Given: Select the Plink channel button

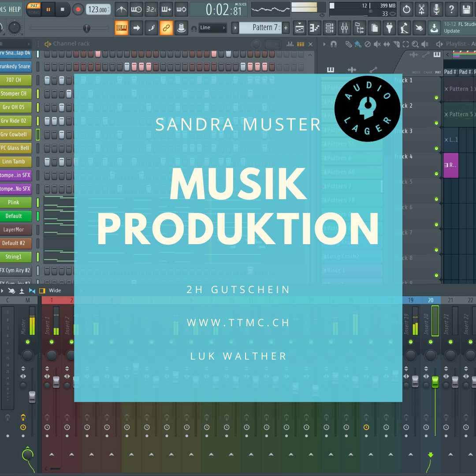Looking at the screenshot, I should click(x=15, y=202).
